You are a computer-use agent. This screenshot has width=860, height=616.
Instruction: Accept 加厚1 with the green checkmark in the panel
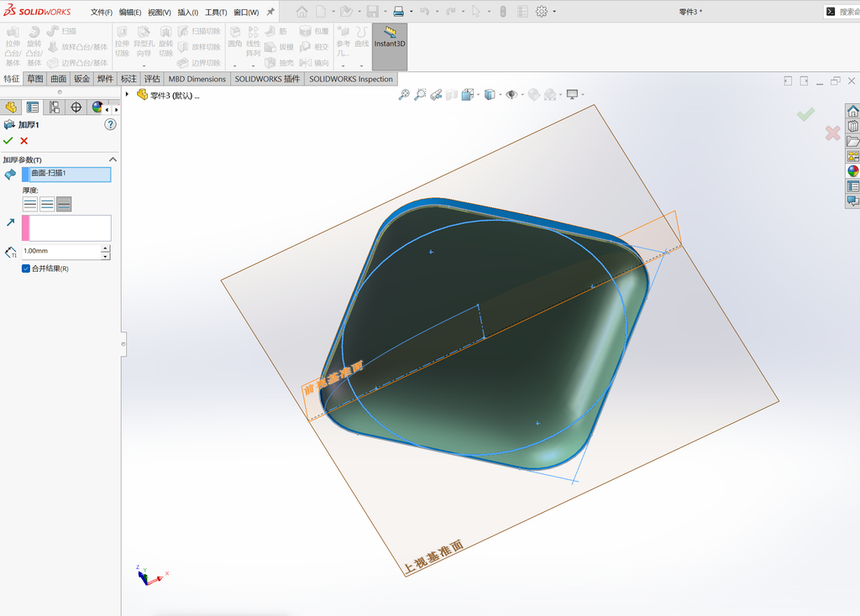tap(8, 141)
